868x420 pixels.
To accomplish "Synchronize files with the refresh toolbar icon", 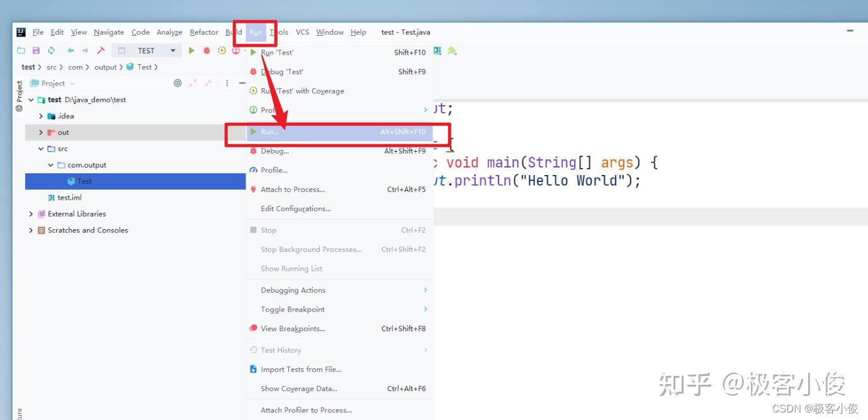I will click(51, 50).
